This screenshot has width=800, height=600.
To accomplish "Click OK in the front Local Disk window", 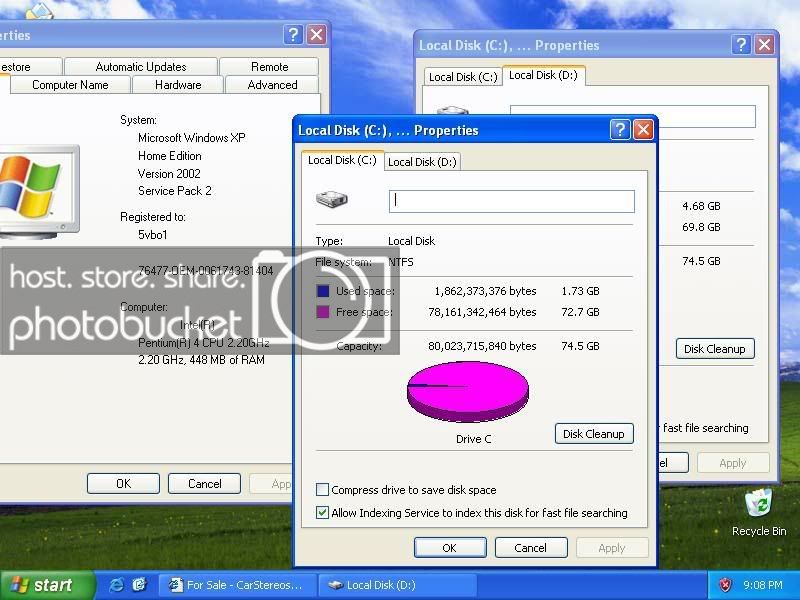I will coord(450,547).
